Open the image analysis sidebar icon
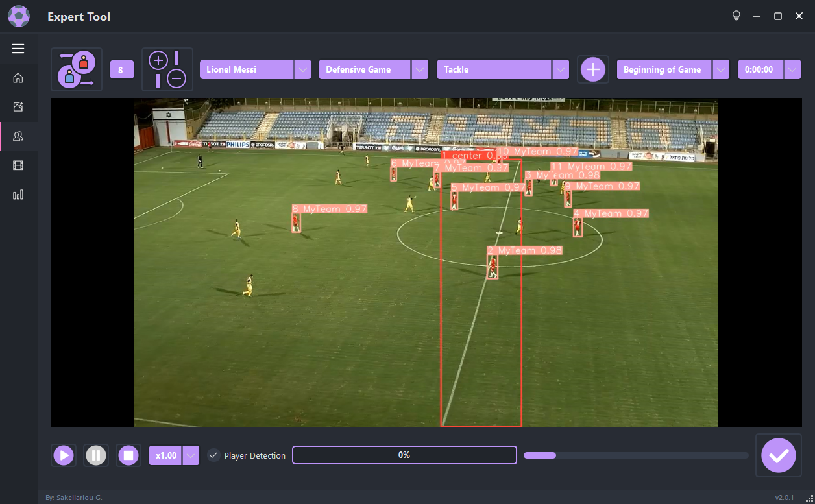 click(18, 106)
